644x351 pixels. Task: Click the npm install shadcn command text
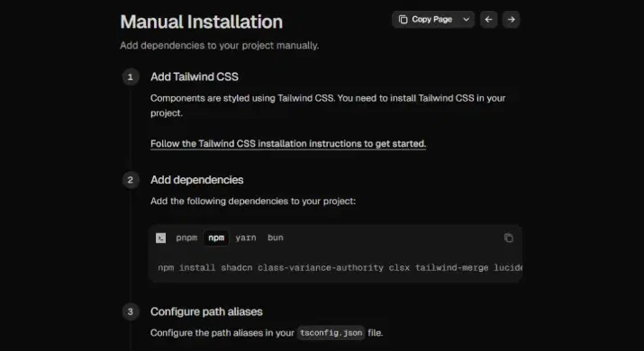(340, 267)
